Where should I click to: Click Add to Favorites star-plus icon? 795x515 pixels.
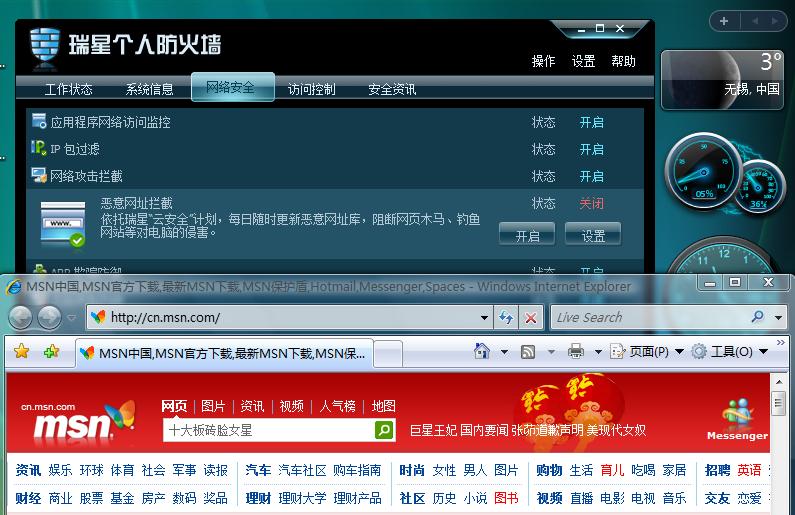(x=51, y=351)
